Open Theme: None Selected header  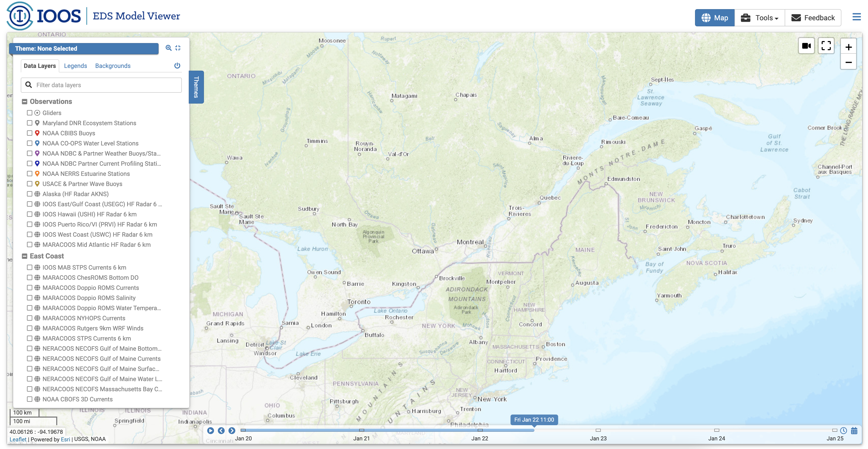[x=84, y=49]
